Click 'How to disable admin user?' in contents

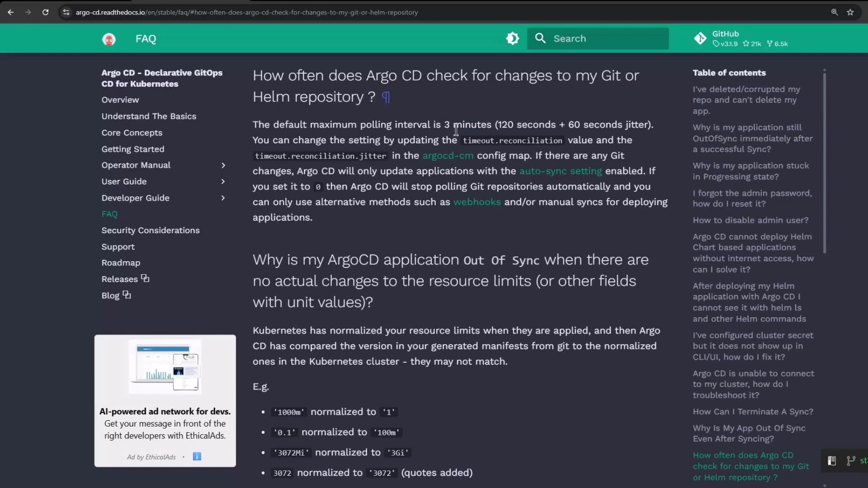(x=750, y=220)
